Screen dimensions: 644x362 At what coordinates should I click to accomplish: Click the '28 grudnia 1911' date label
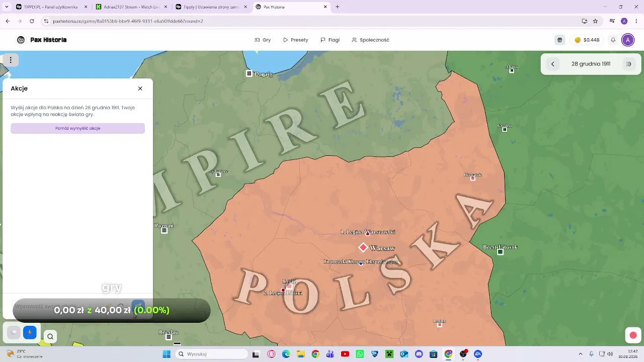click(591, 64)
